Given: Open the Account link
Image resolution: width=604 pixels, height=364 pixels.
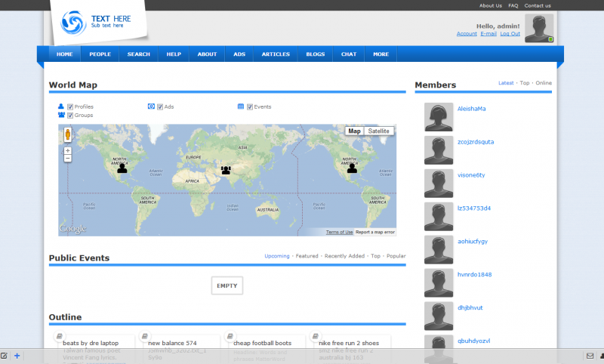Looking at the screenshot, I should pyautogui.click(x=467, y=34).
